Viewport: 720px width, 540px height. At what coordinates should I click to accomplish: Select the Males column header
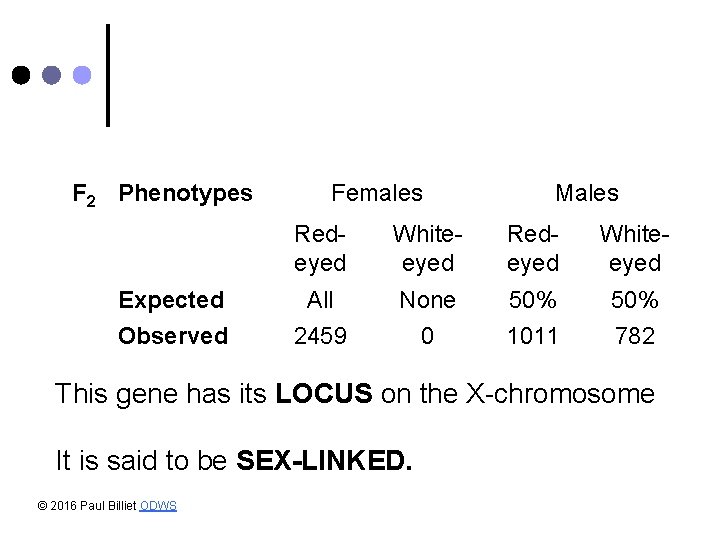587,193
